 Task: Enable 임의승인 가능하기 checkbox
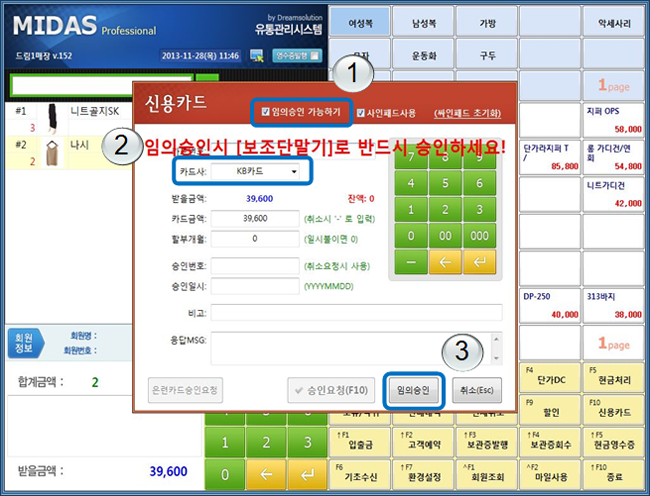[x=266, y=111]
